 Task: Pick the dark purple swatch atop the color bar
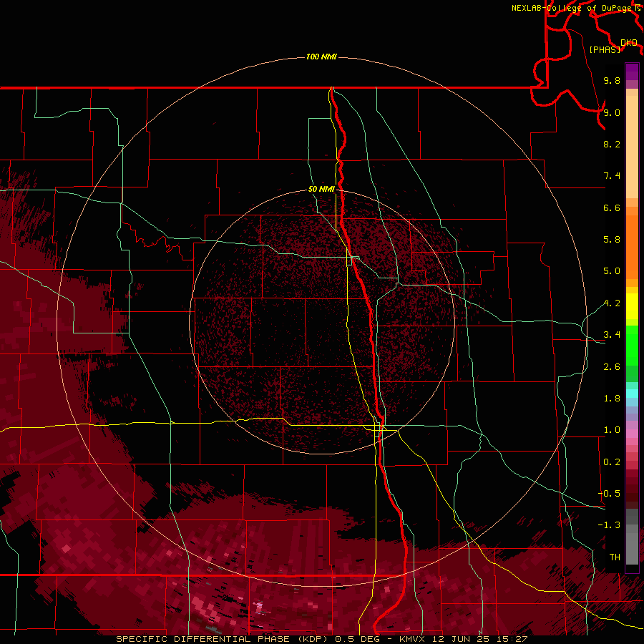(632, 72)
